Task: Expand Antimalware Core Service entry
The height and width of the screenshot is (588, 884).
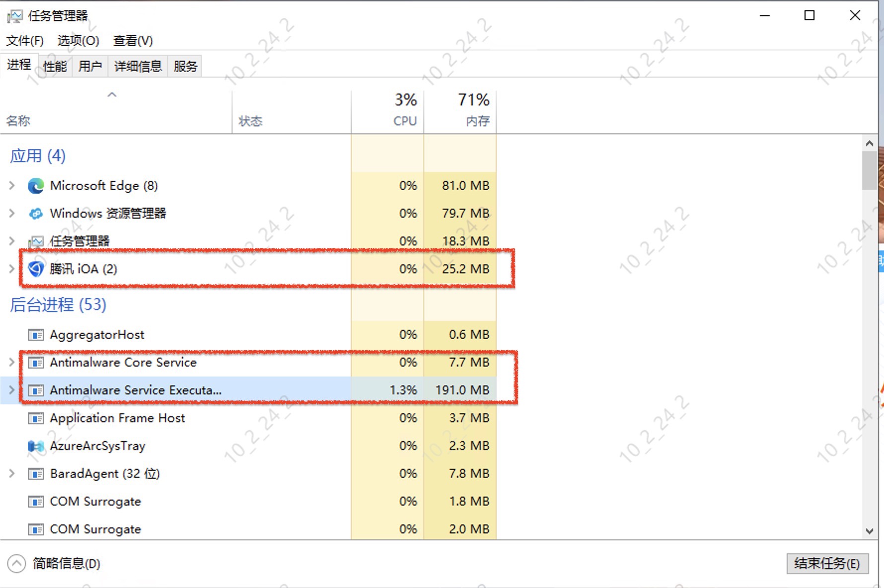Action: pos(12,363)
